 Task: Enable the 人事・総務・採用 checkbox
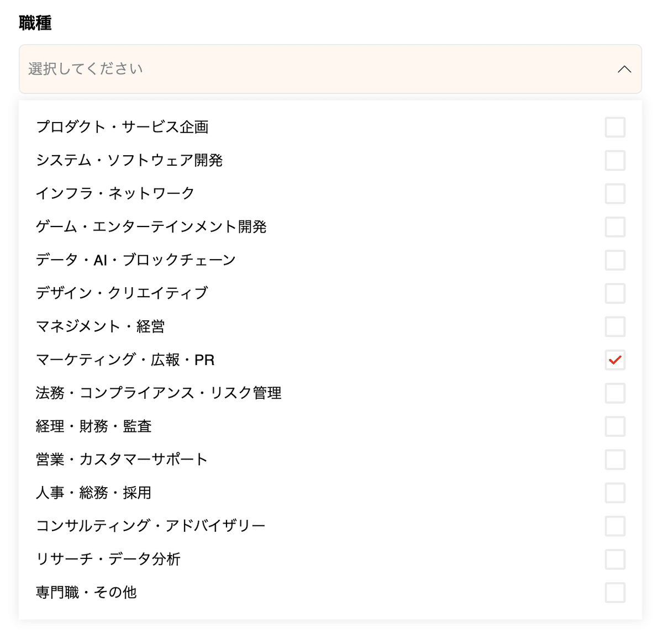tap(615, 493)
